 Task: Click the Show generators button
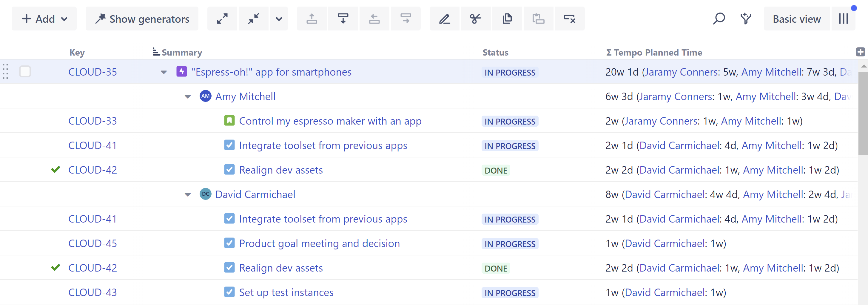click(x=142, y=19)
